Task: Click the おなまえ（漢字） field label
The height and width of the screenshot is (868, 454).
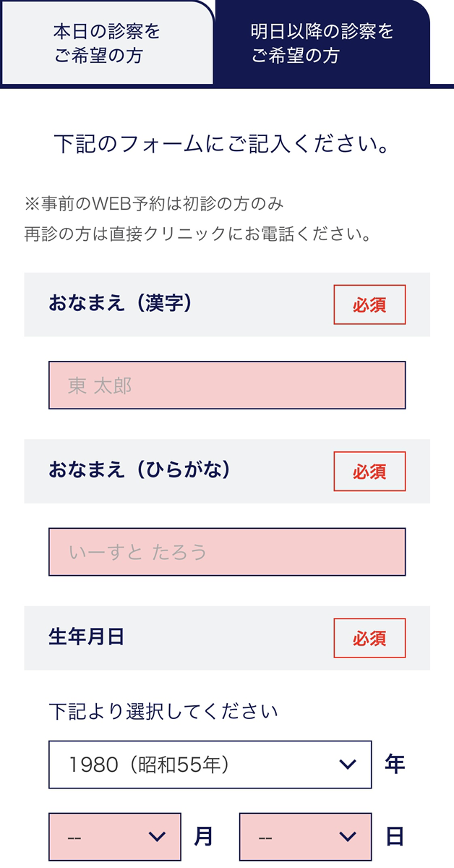Action: 121,303
